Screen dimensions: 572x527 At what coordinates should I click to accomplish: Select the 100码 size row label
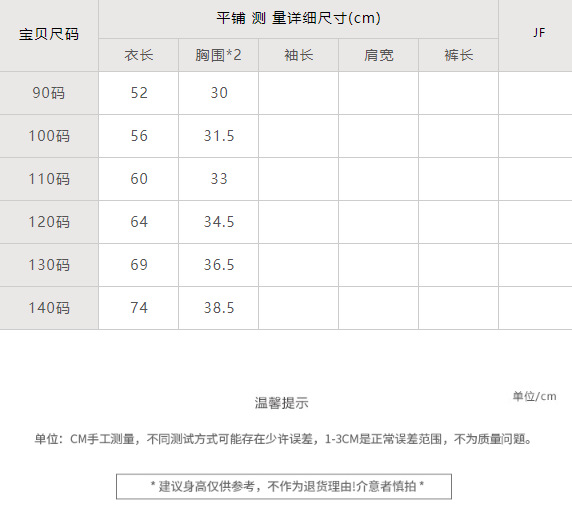tap(49, 136)
